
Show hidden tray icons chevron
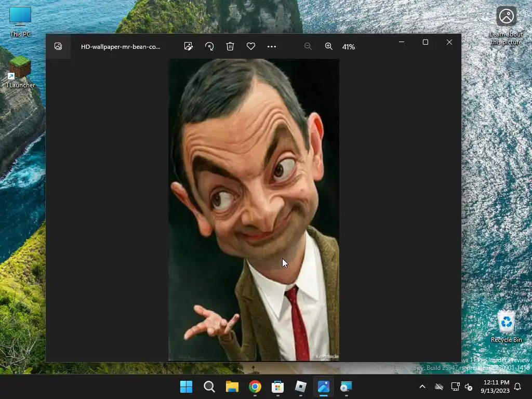click(x=422, y=387)
